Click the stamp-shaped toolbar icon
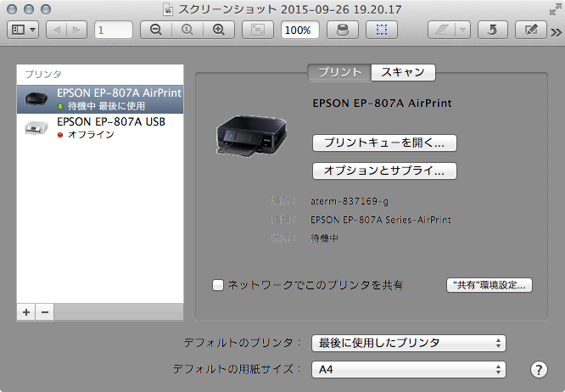The width and height of the screenshot is (565, 392). (x=343, y=30)
